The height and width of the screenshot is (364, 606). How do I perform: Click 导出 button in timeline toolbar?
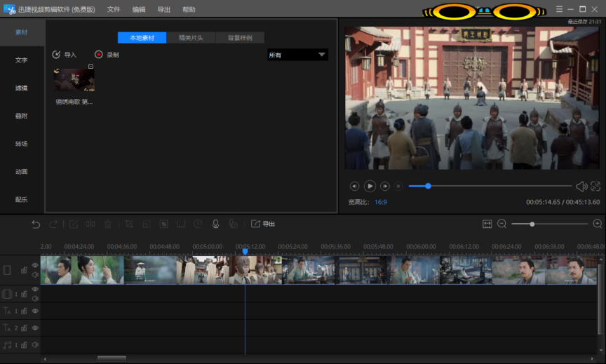pos(263,224)
